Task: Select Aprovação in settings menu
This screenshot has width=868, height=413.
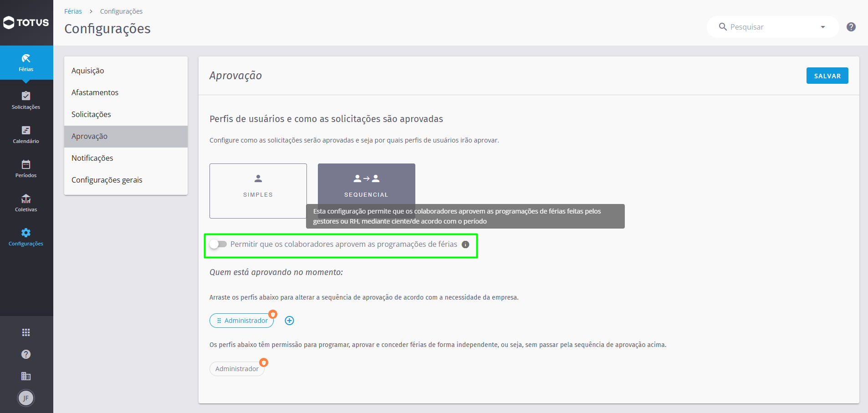Action: click(126, 136)
